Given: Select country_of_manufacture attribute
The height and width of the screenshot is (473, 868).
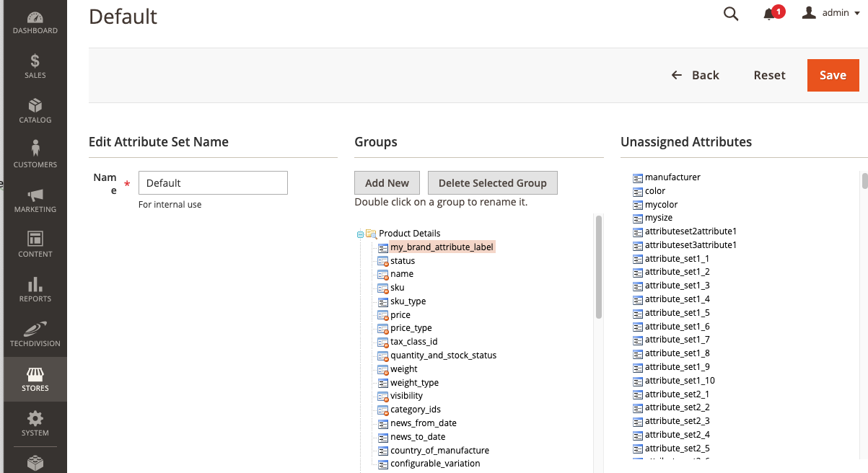Looking at the screenshot, I should pos(440,451).
